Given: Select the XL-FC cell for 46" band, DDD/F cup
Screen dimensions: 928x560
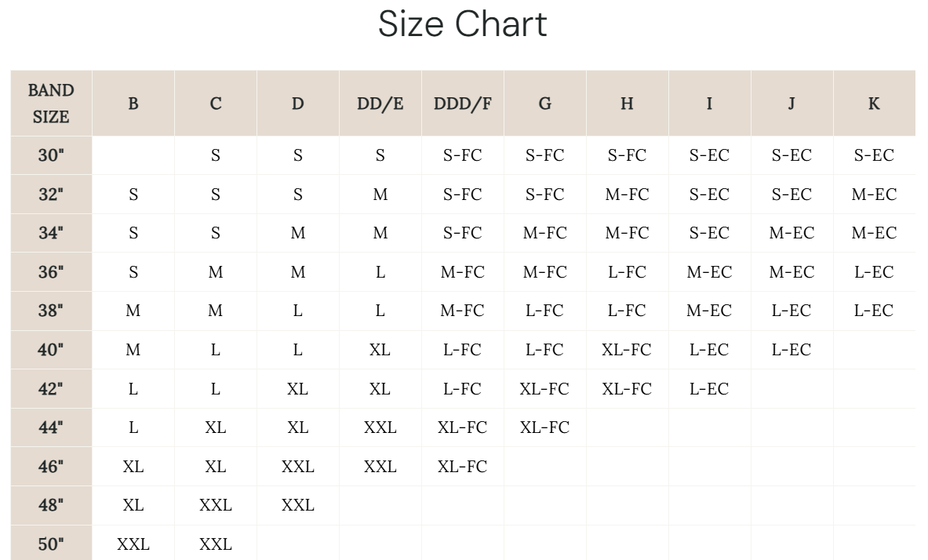Looking at the screenshot, I should (463, 467).
